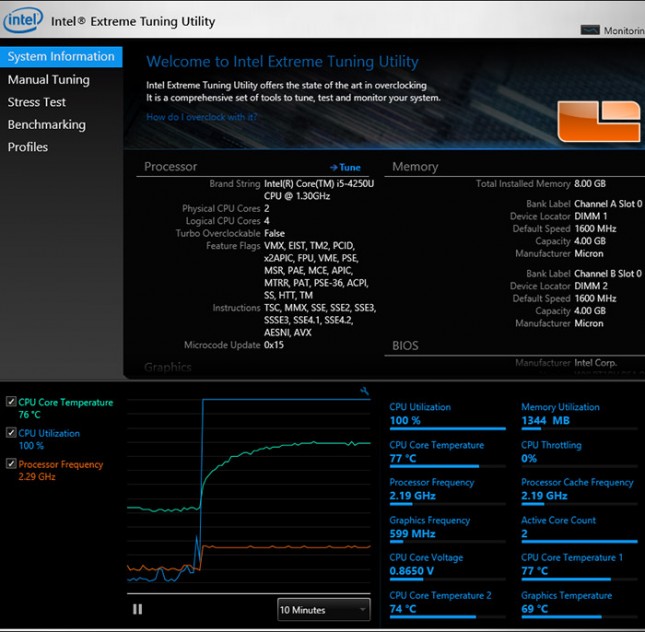Image resolution: width=645 pixels, height=632 pixels.
Task: Open Manual Tuning section
Action: (x=49, y=79)
